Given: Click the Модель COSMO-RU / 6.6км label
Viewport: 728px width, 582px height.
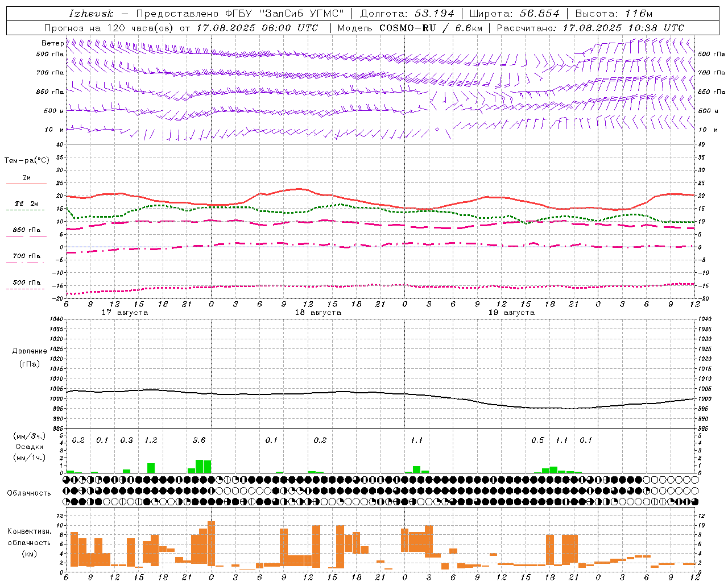Looking at the screenshot, I should click(x=410, y=28).
